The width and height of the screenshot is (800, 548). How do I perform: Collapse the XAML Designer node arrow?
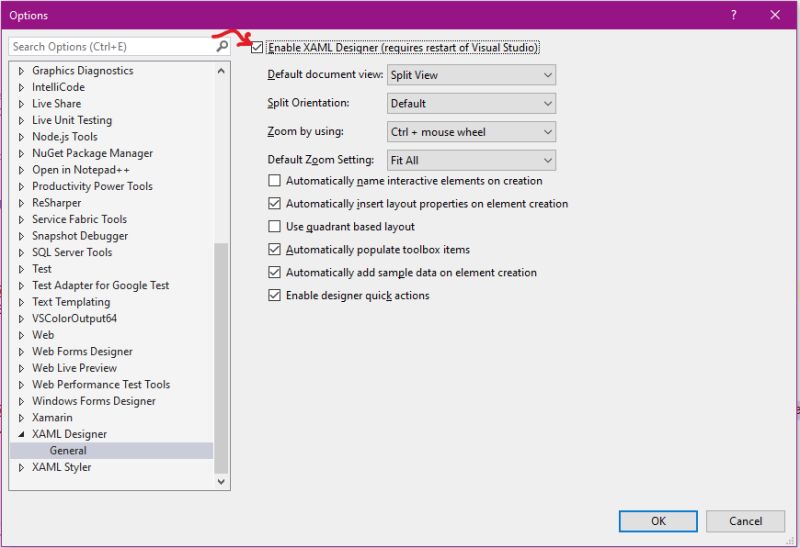[x=21, y=434]
